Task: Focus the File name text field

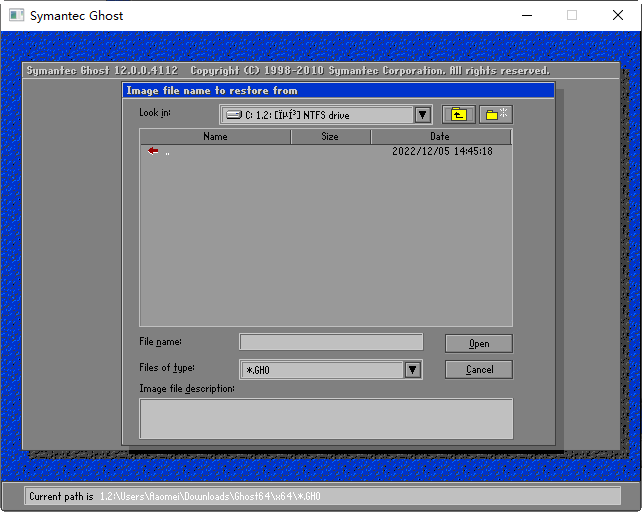Action: 331,342
